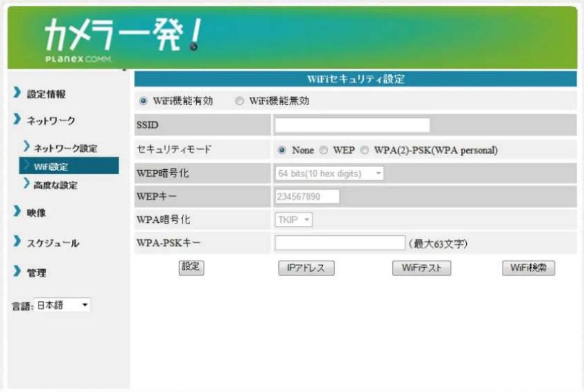Viewport: 584px width, 392px height.
Task: Open 映像 menu item
Action: [36, 213]
